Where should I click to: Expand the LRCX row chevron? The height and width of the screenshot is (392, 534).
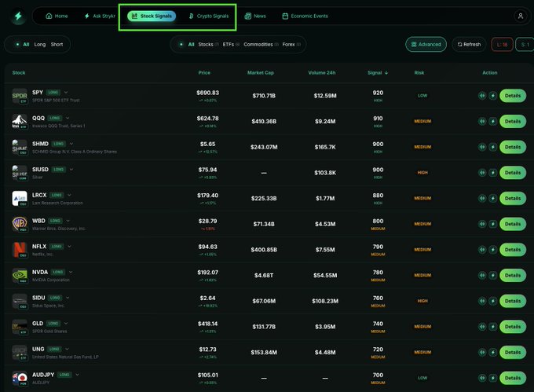coord(70,195)
